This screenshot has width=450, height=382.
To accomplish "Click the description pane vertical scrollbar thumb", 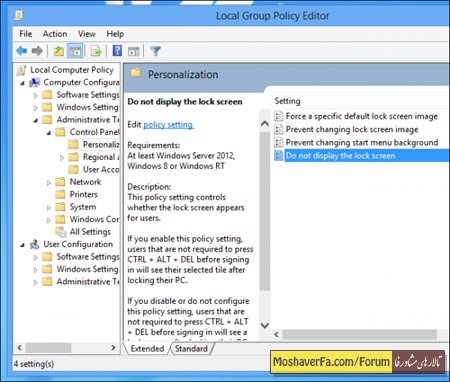I will point(265,211).
